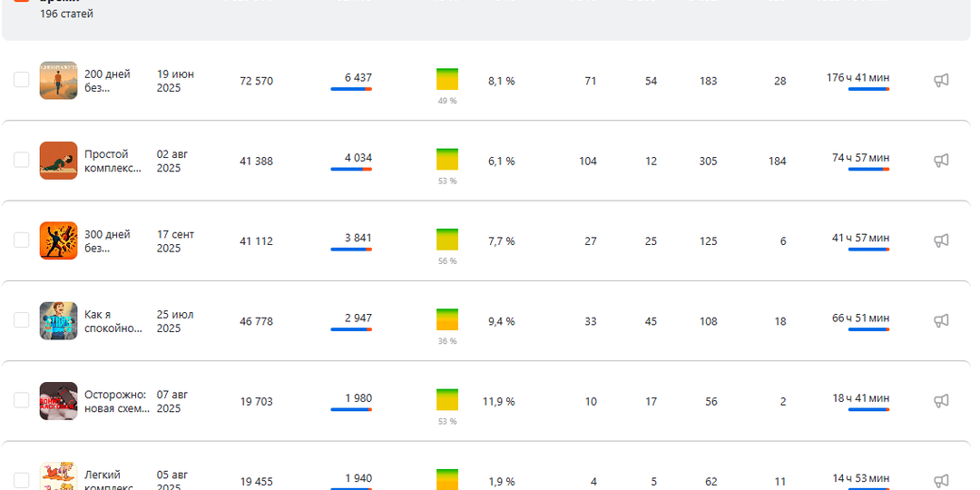Click the value 41 388
The image size is (980, 490).
coord(256,162)
